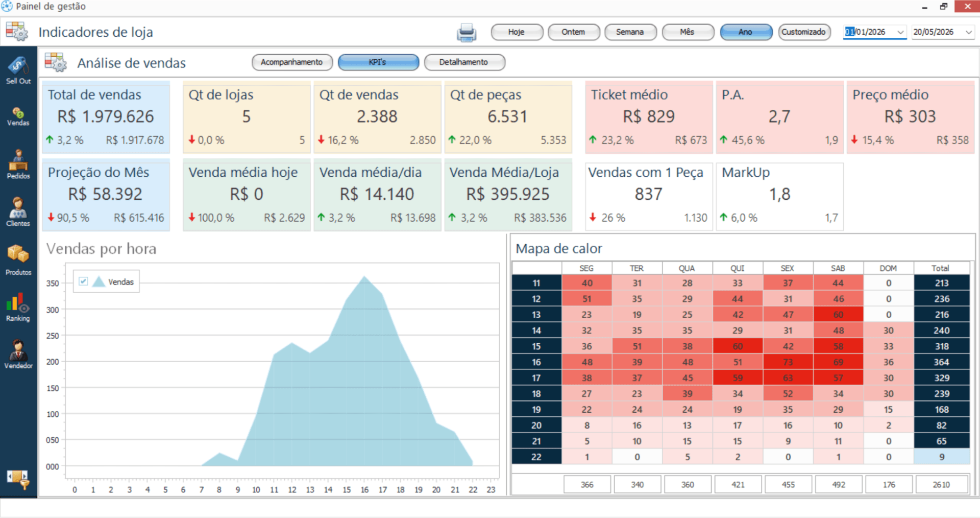Click the Qt de peças KPI card
This screenshot has height=518, width=980.
[x=508, y=117]
